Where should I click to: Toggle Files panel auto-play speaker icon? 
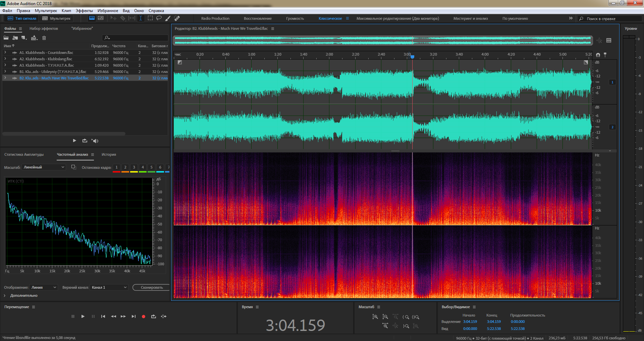[95, 141]
